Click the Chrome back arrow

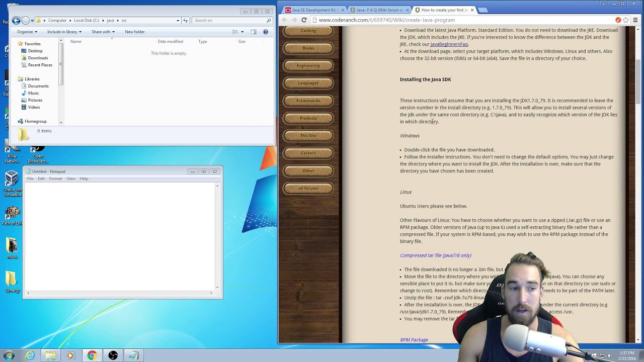(285, 20)
